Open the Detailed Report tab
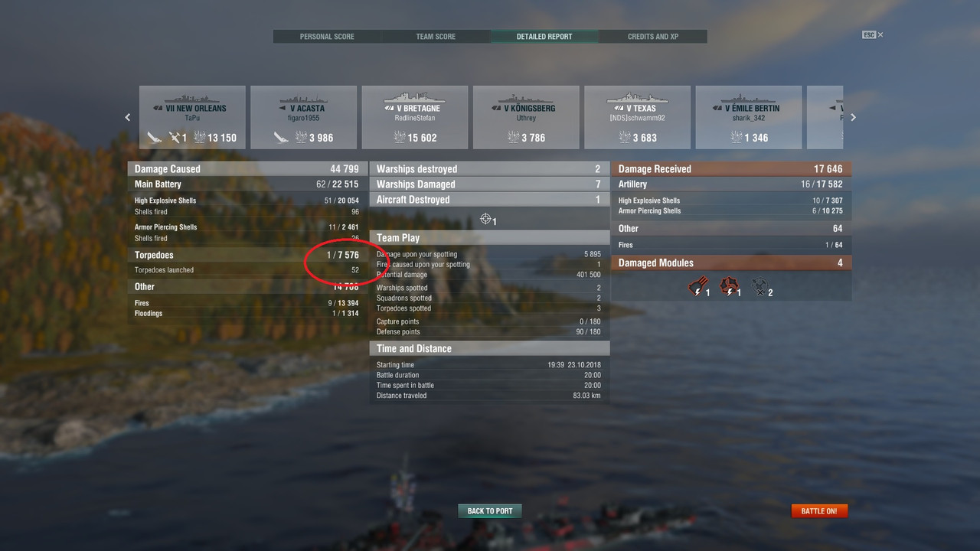This screenshot has height=551, width=980. click(544, 37)
